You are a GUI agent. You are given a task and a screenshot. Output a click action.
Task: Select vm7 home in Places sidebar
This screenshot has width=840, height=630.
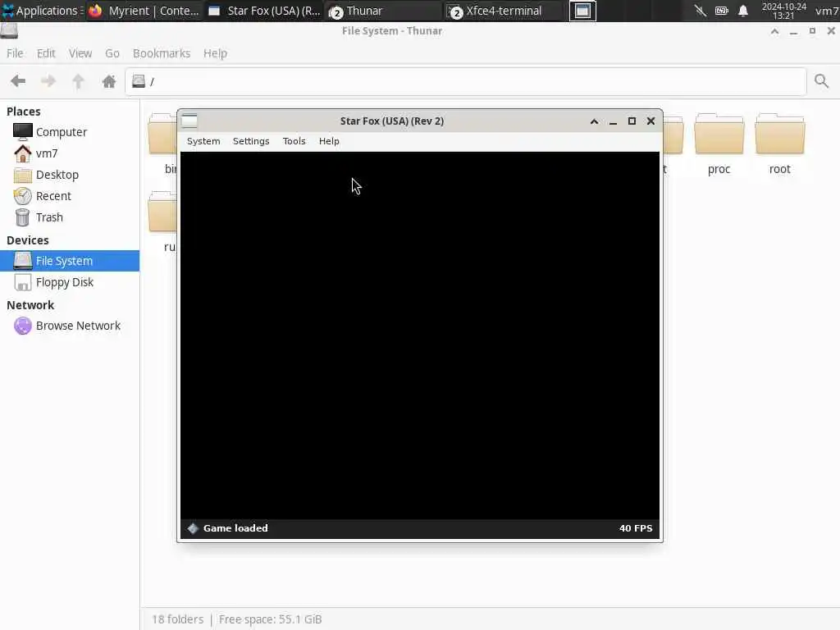point(70,153)
